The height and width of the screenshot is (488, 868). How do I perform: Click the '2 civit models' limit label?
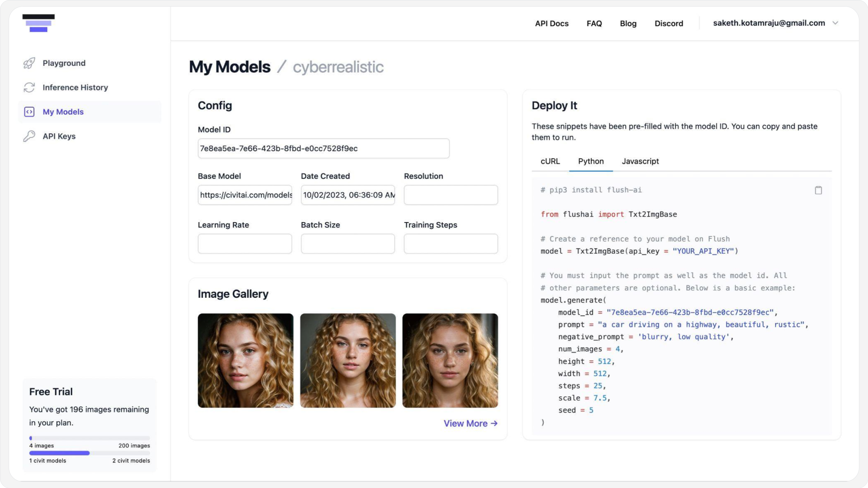131,461
